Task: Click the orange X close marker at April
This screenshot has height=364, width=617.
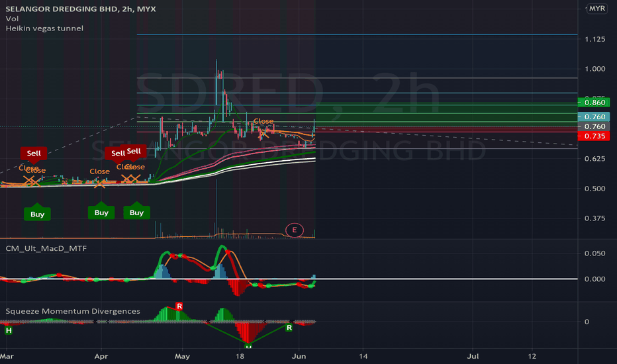Action: pyautogui.click(x=99, y=183)
